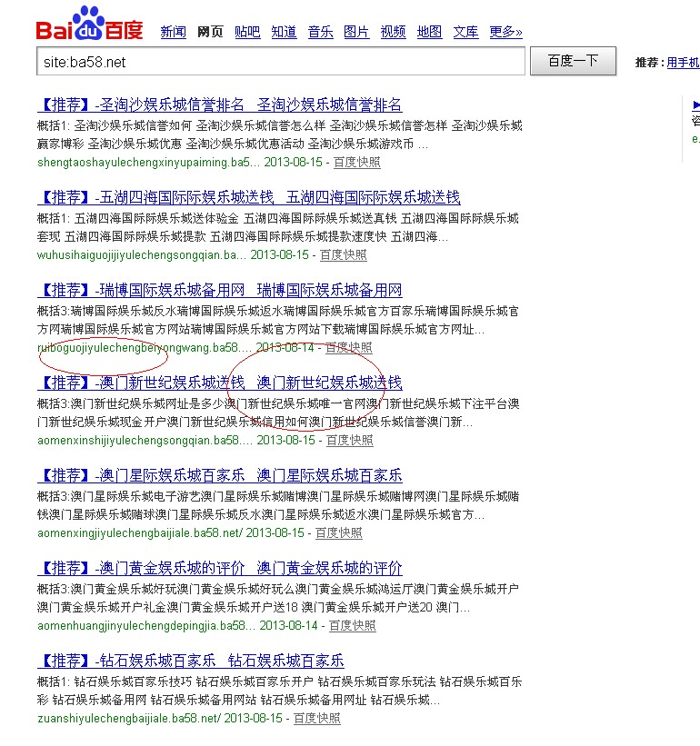Open result title 澳门星际娱乐城百家乐
This screenshot has width=700, height=746.
pyautogui.click(x=219, y=476)
